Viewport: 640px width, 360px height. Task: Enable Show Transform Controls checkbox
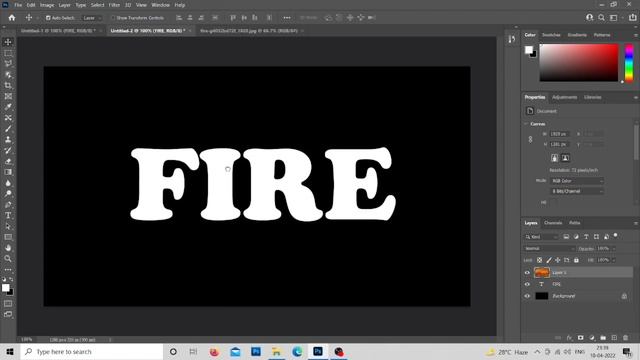113,18
